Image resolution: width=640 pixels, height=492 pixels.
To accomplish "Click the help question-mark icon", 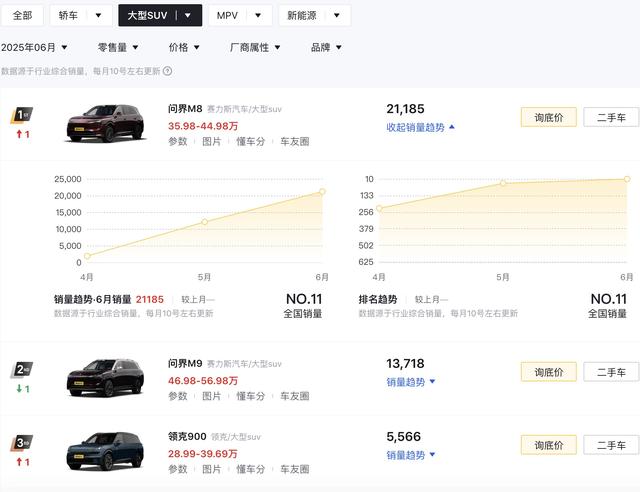I will point(167,71).
